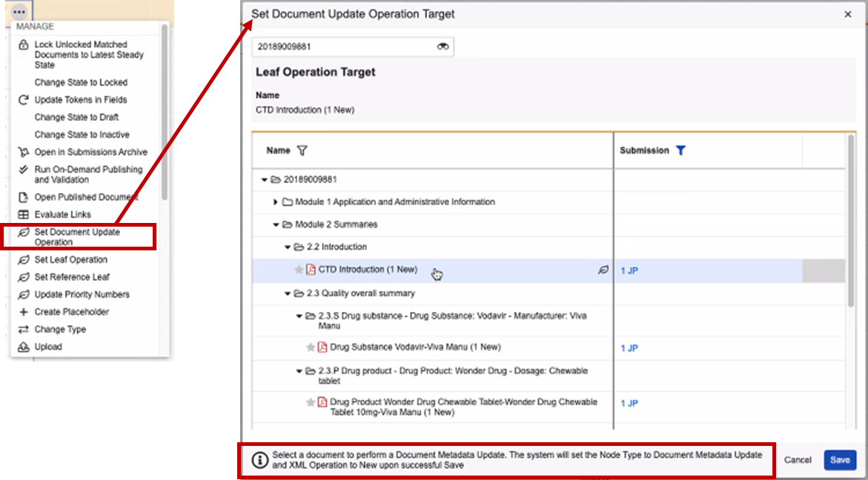
Task: Click the binoculars search icon in the submission field
Action: click(x=443, y=46)
